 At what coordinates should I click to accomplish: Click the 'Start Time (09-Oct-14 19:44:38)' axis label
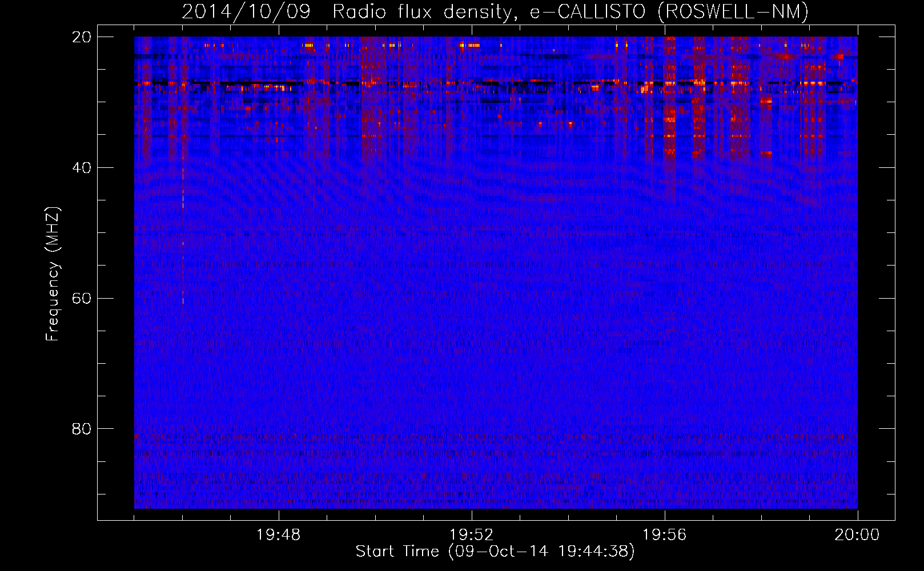(495, 552)
